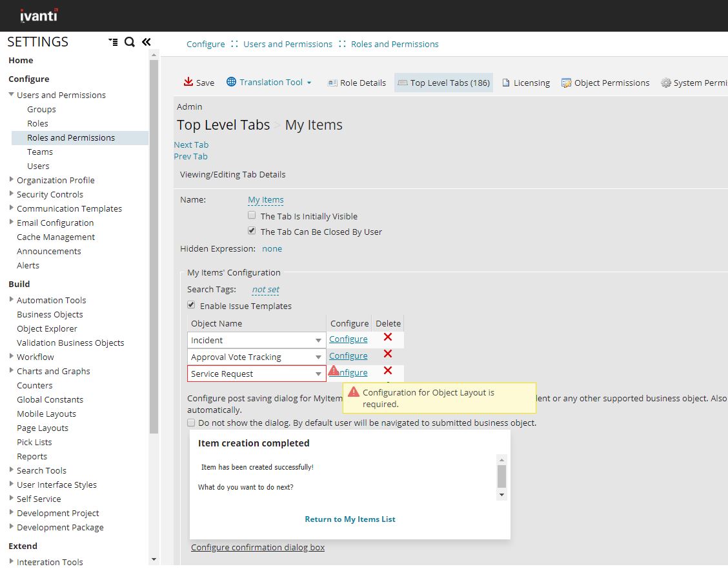Expand the Automation Tools tree node
728x580 pixels.
12,299
